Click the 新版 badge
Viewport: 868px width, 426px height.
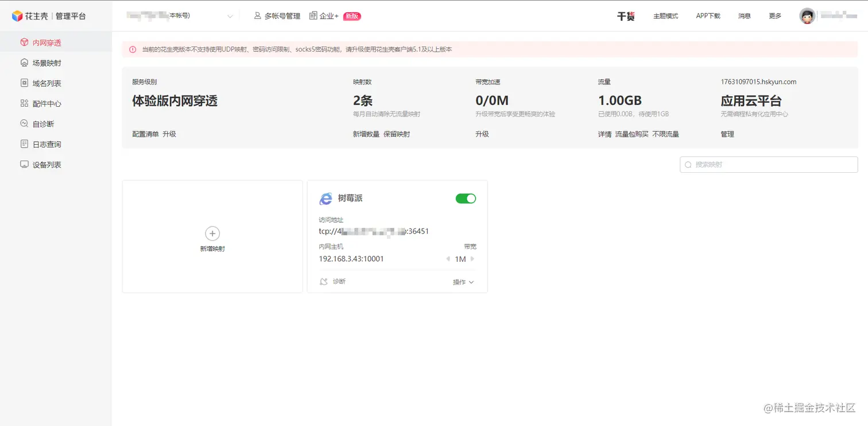coord(352,16)
